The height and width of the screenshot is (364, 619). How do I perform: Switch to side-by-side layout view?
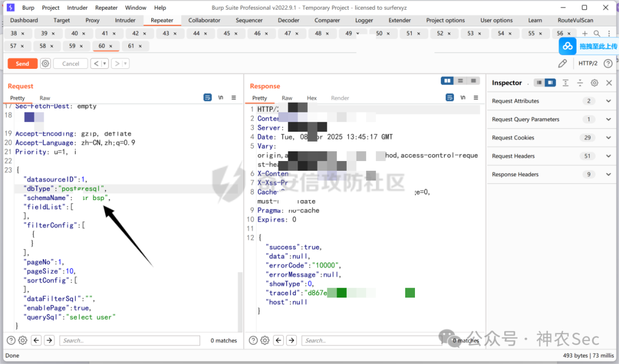(447, 81)
